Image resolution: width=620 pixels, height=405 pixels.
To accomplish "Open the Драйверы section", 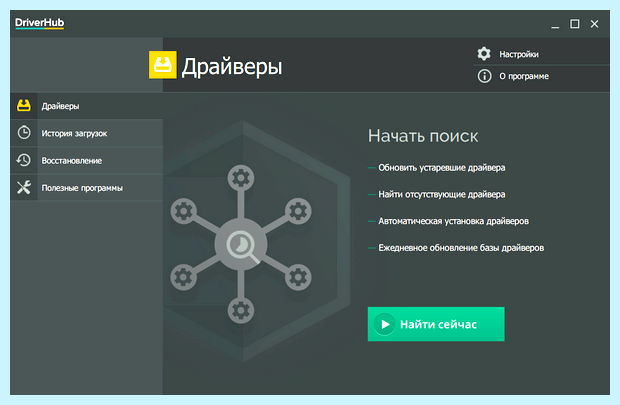I will pos(87,106).
